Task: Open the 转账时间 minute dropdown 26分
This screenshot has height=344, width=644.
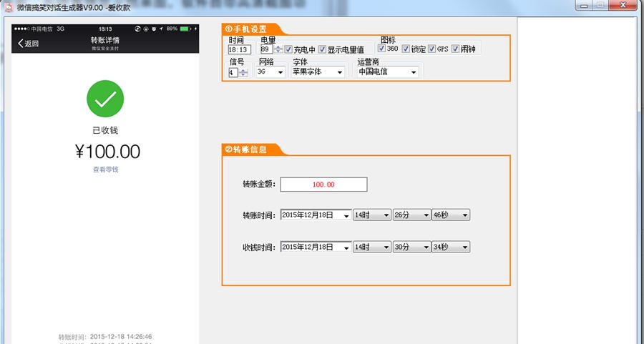Action: coord(411,215)
